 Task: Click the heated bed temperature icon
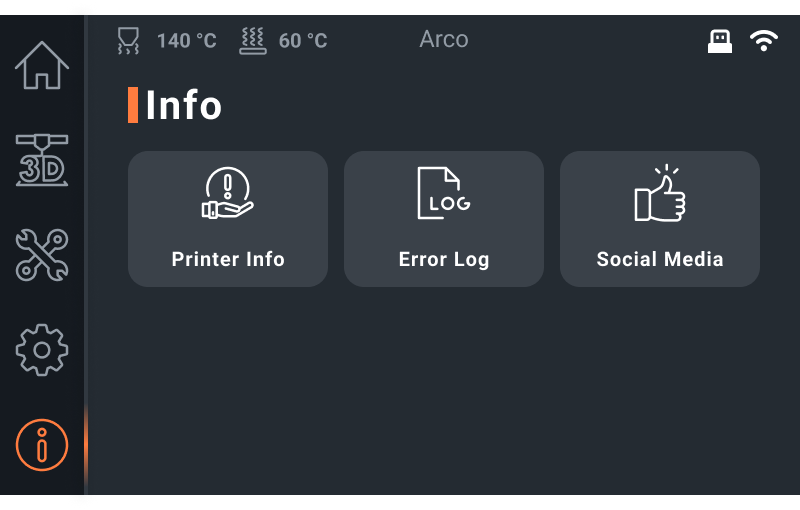pos(253,41)
